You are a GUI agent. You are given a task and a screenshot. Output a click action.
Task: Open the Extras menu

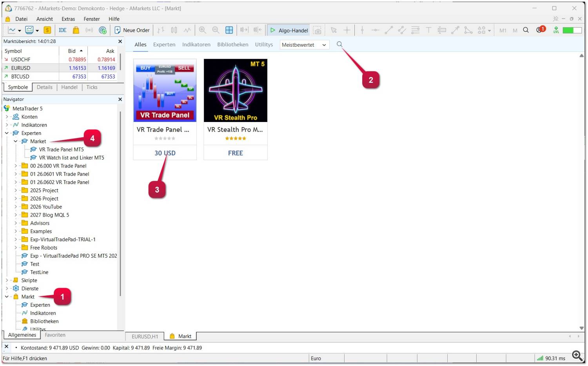68,19
